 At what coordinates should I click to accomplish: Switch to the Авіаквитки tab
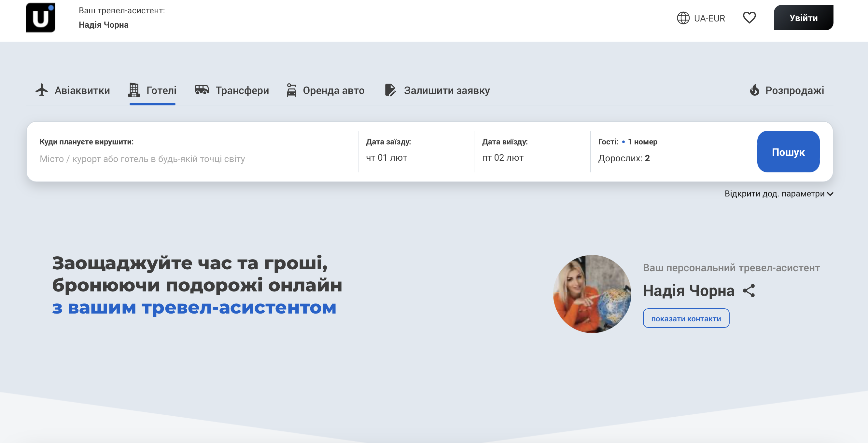73,90
